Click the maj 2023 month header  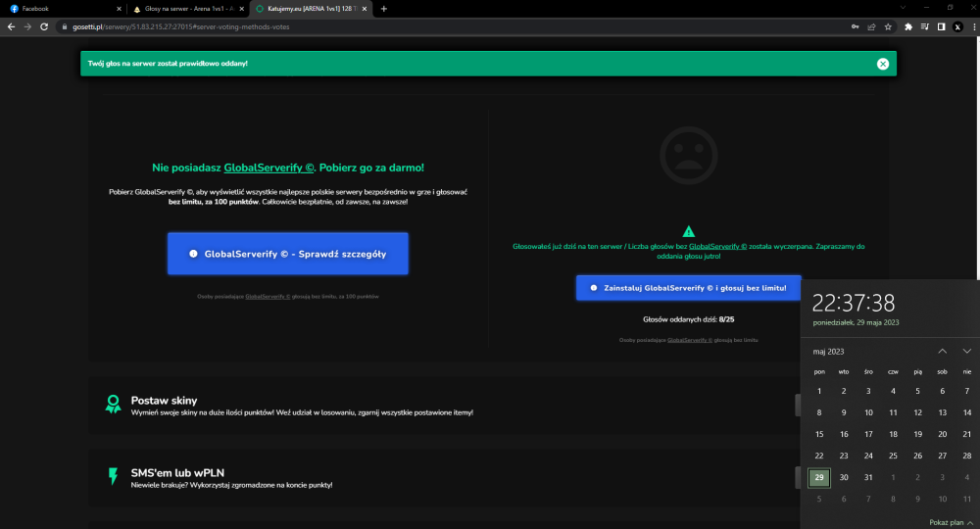828,352
